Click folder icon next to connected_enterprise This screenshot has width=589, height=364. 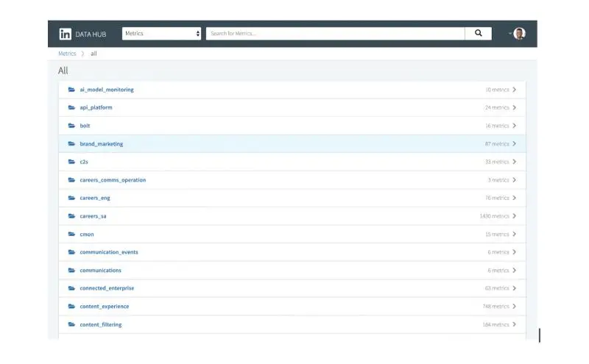pos(71,288)
